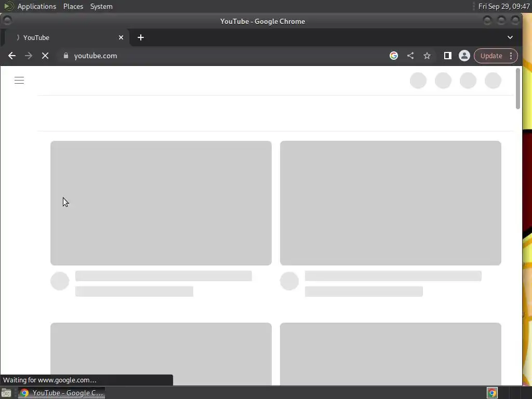Screen dimensions: 532x399
Task: Click the top-right video's channel avatar placeholder
Action: tap(289, 281)
